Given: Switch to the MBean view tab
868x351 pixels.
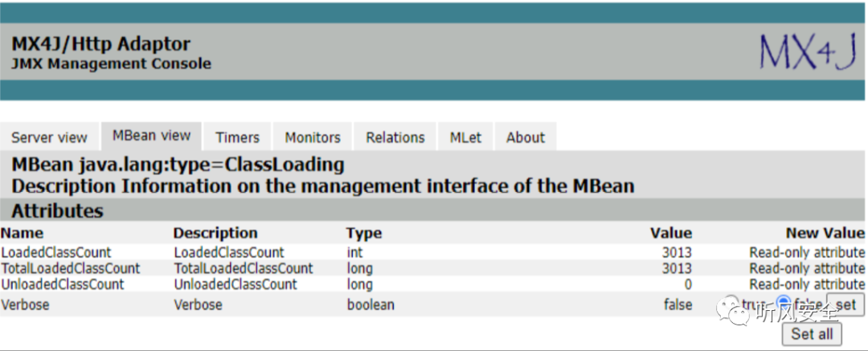Looking at the screenshot, I should (151, 137).
